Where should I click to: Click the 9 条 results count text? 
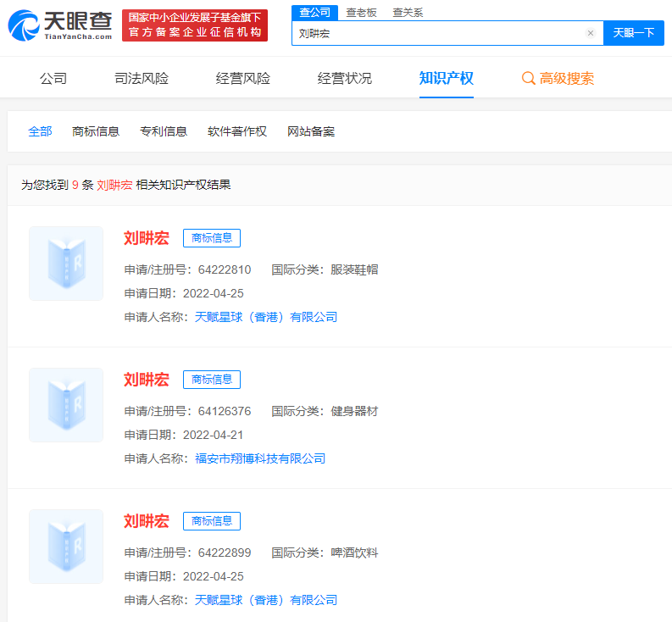83,185
